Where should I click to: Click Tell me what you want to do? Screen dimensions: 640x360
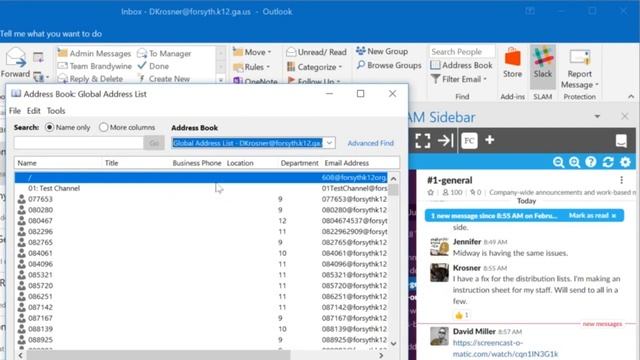(x=51, y=34)
